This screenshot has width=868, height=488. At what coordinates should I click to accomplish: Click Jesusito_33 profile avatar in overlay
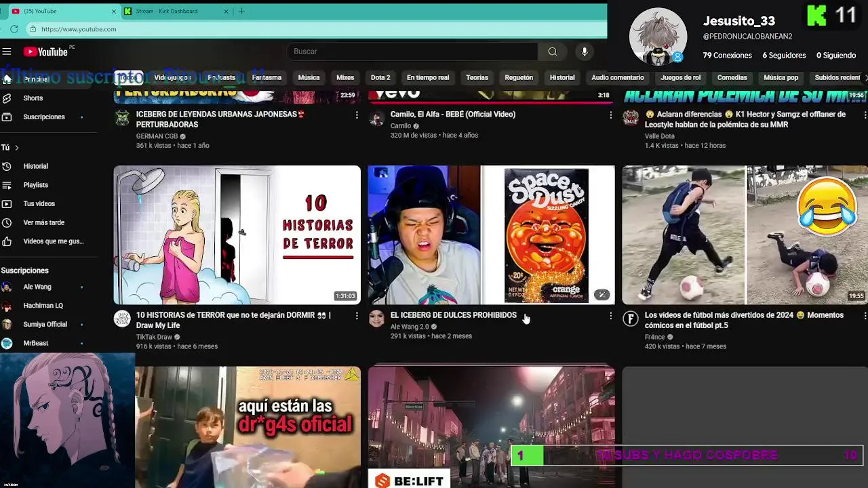click(658, 37)
